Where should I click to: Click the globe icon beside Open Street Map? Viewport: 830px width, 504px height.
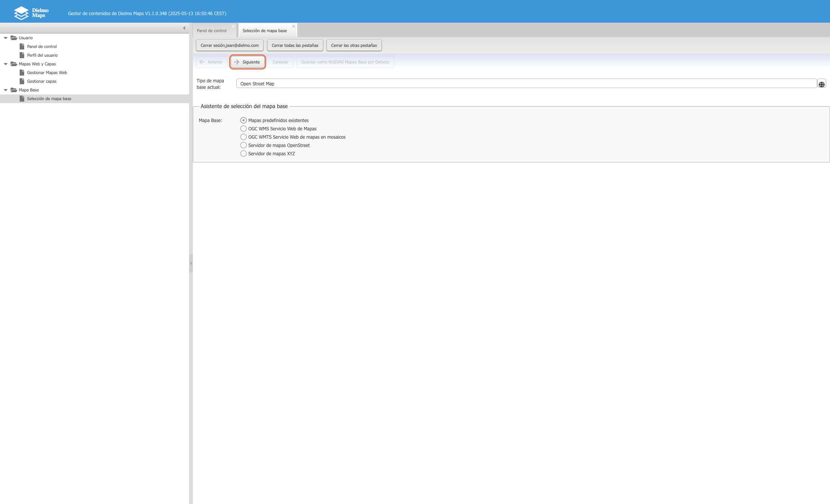[x=821, y=84]
